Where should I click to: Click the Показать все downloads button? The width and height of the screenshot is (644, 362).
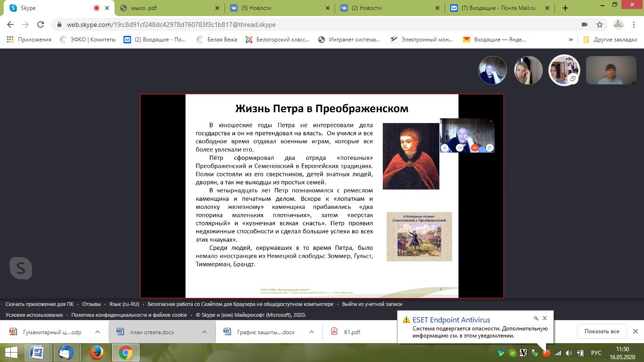(602, 331)
